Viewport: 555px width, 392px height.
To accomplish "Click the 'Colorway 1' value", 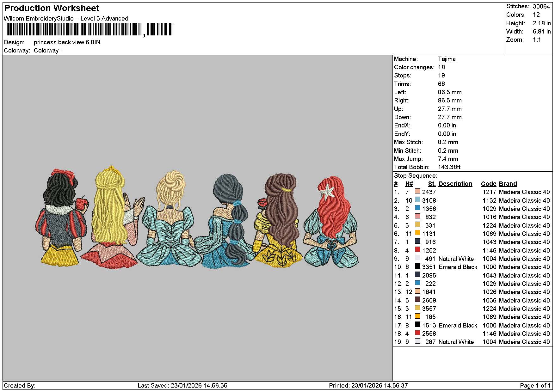I will (x=48, y=51).
